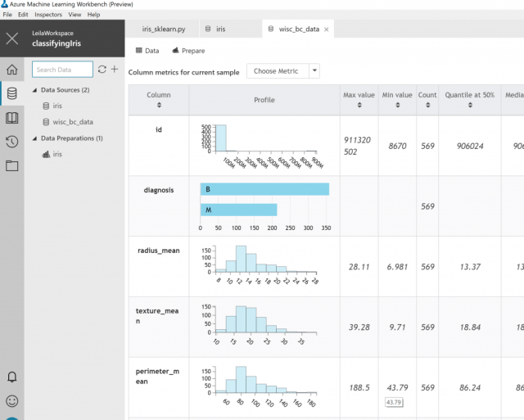The image size is (524, 420).
Task: Open the Run history clock icon
Action: [12, 142]
